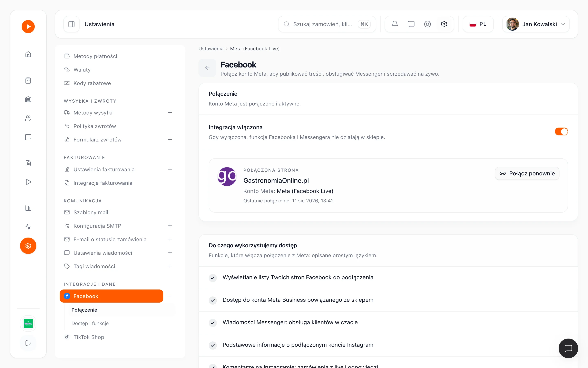Click the orange settings gear in sidebar
Image resolution: width=588 pixels, height=368 pixels.
click(28, 246)
